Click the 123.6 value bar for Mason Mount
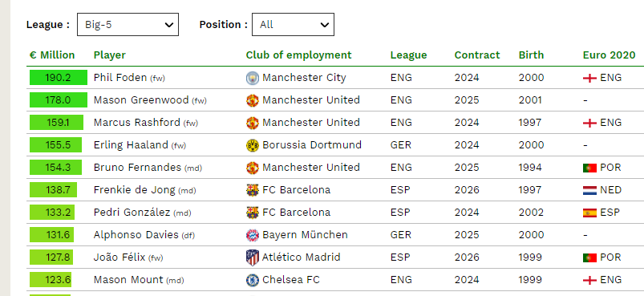The image size is (644, 296). tap(50, 280)
